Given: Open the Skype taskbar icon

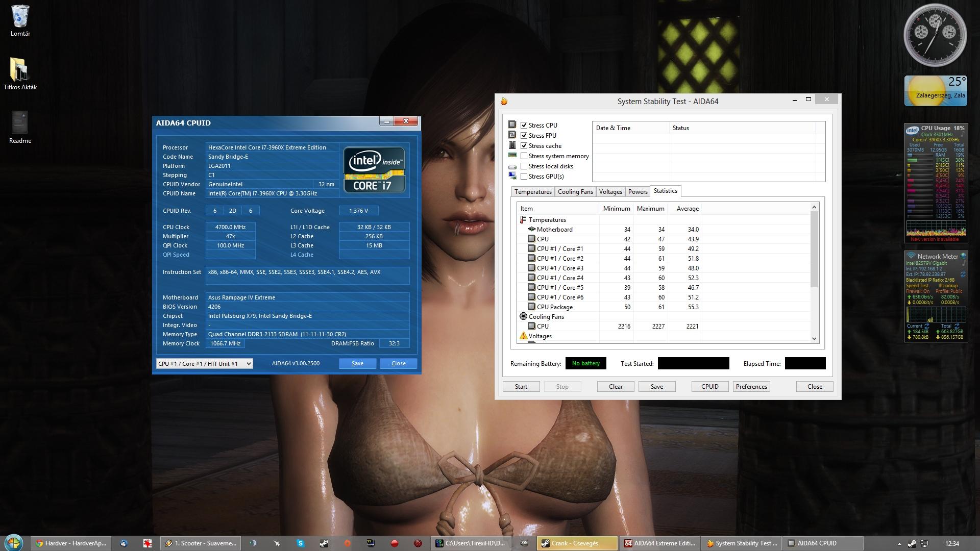Looking at the screenshot, I should [x=300, y=543].
